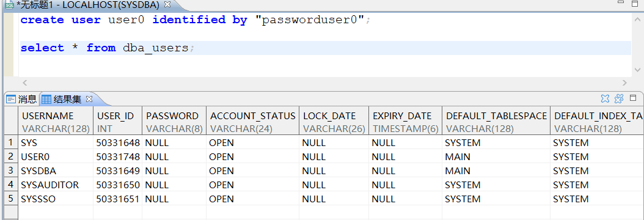The height and width of the screenshot is (220, 644).
Task: Click the MAIN default tablespace for SYSDBA
Action: tap(496, 170)
